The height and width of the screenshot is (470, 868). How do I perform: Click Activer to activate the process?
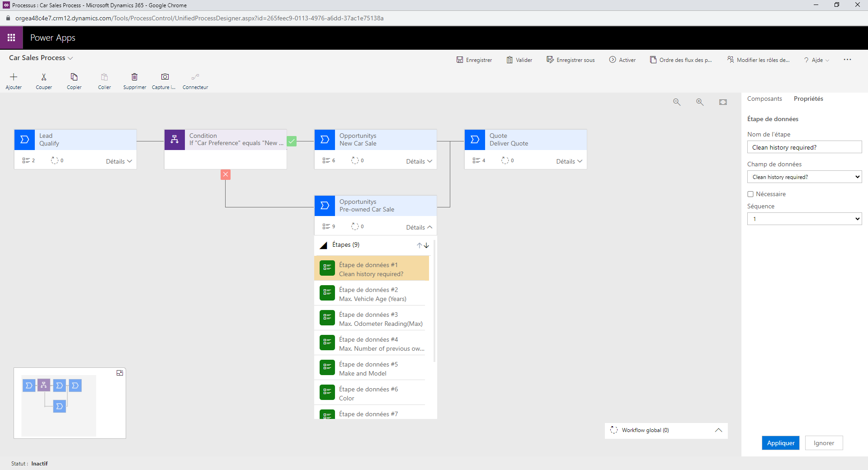[622, 60]
